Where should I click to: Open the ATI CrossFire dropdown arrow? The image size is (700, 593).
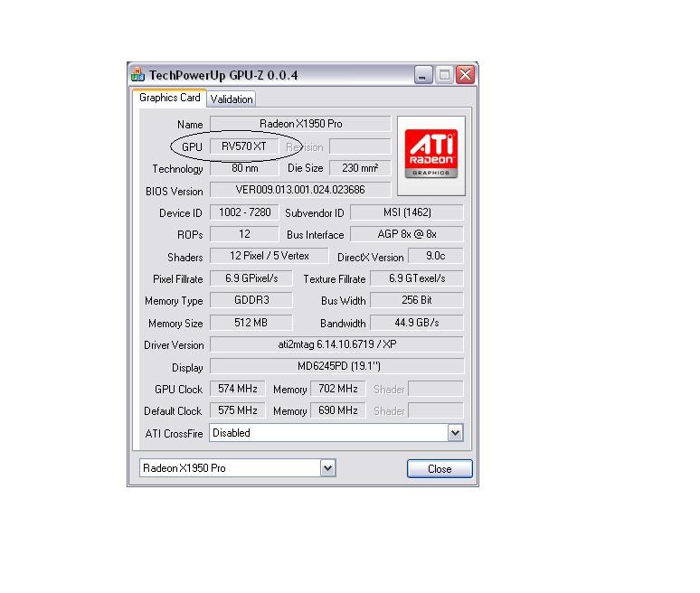tap(455, 433)
